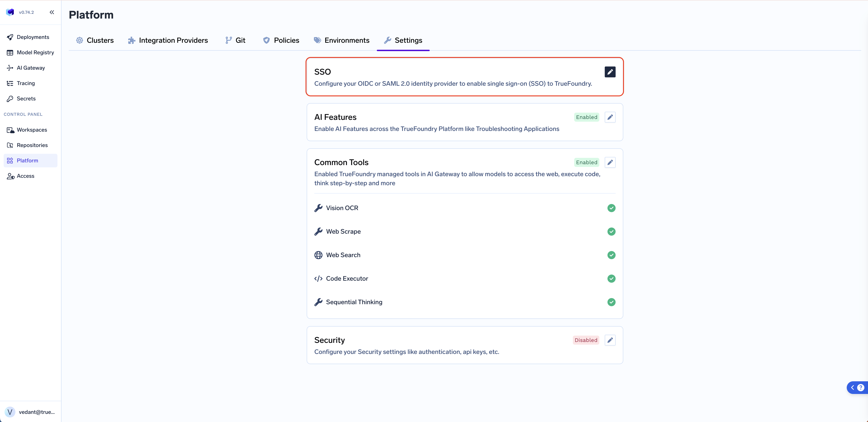Viewport: 868px width, 422px height.
Task: Click the TrueFoundry logo icon
Action: click(10, 12)
